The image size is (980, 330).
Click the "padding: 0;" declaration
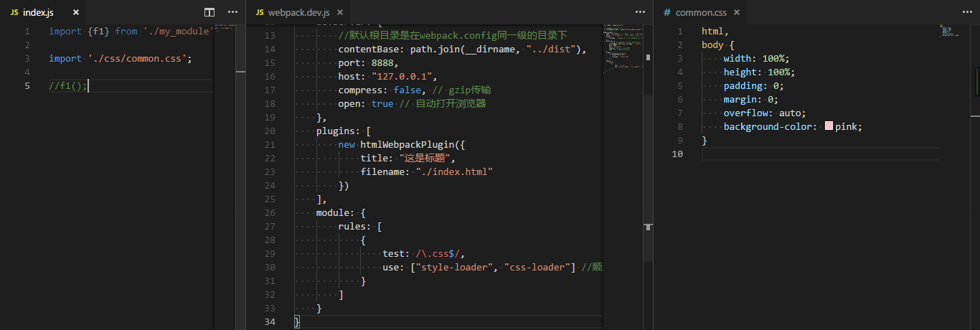click(754, 86)
